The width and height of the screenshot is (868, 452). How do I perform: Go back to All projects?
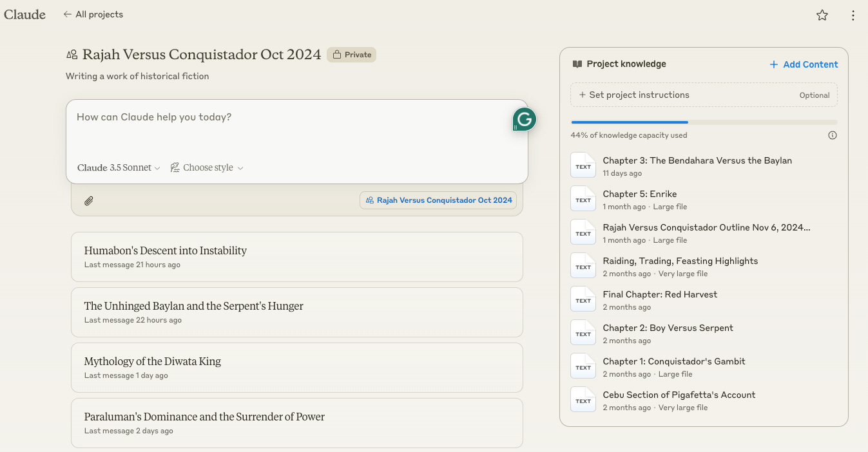(93, 14)
